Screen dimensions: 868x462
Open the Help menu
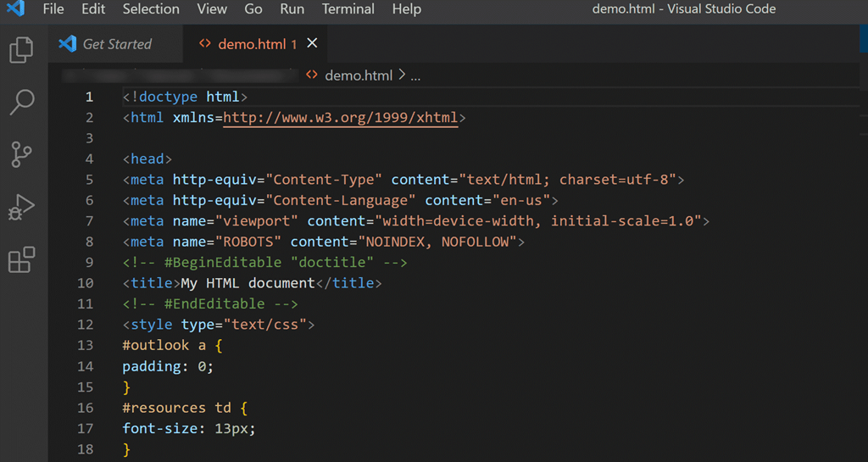(407, 8)
